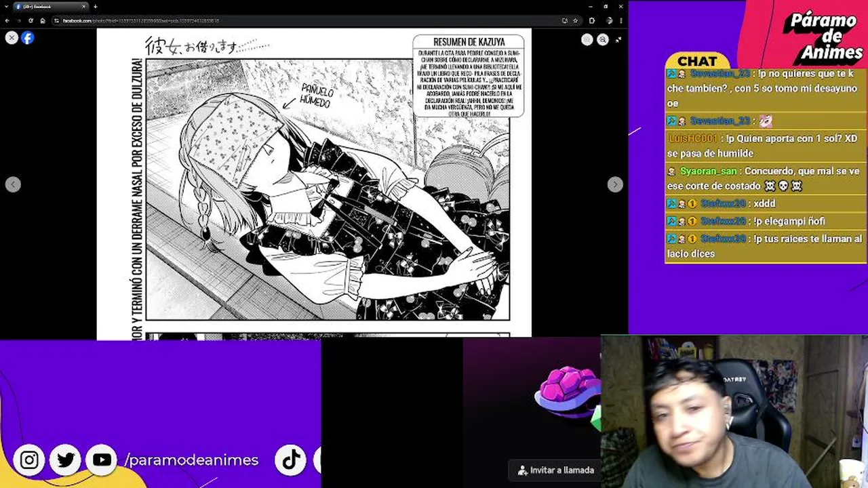Click the icon left of bookmark star
Viewport: 868px width, 488px height.
565,20
